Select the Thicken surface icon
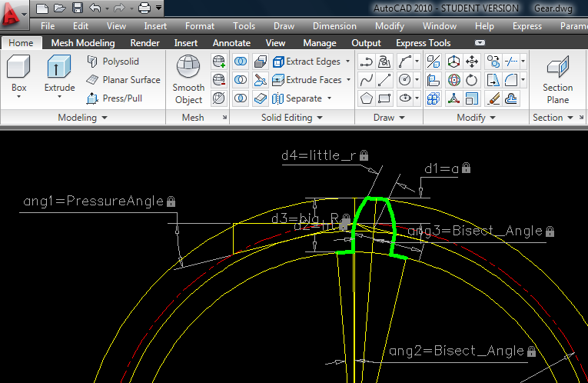 [261, 98]
